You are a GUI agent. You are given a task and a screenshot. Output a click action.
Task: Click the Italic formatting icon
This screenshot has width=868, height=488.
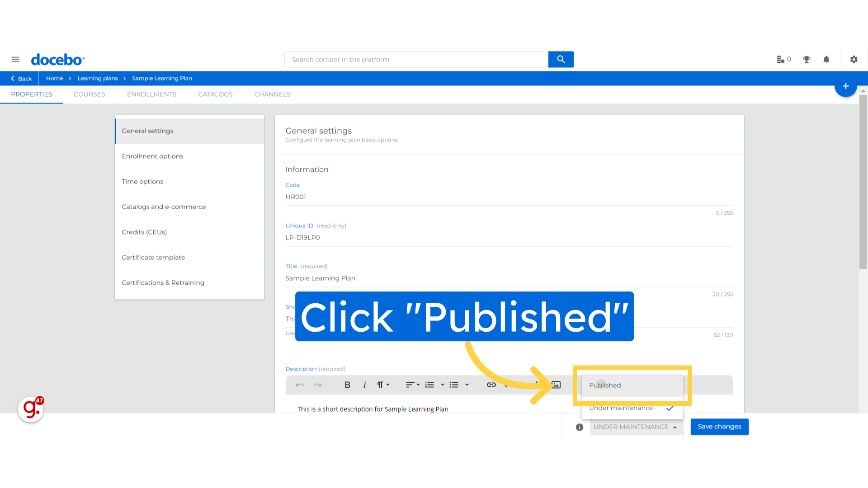(x=364, y=385)
